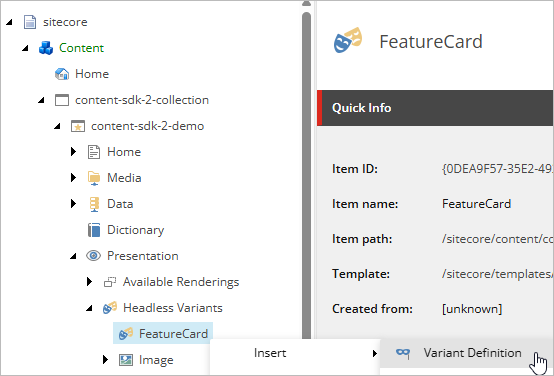The height and width of the screenshot is (376, 554).
Task: Select the Media tree item
Action: pyautogui.click(x=124, y=178)
